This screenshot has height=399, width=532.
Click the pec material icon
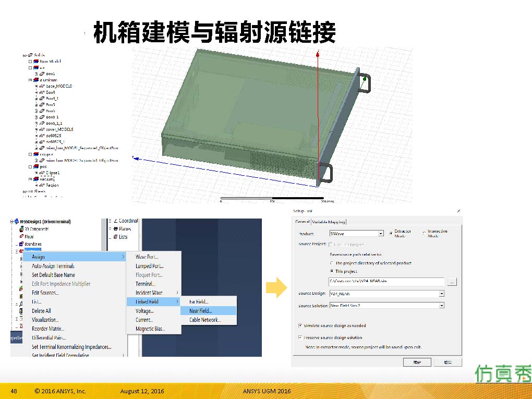36,166
